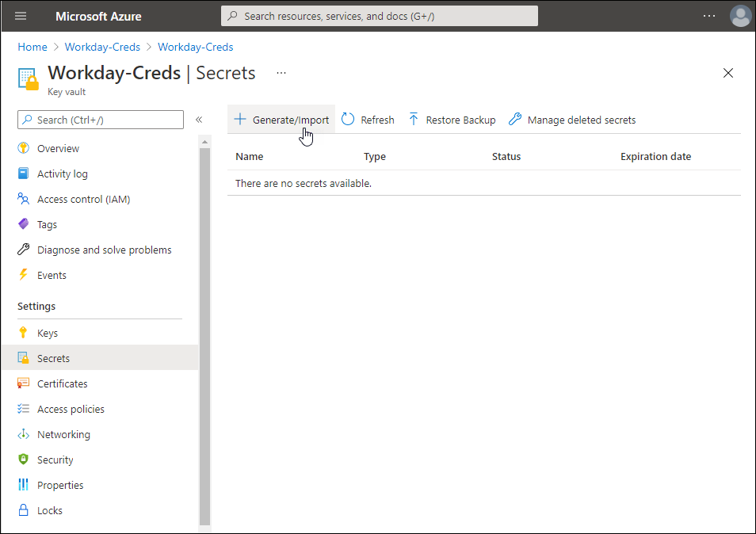
Task: Click the Home breadcrumb link
Action: point(32,47)
